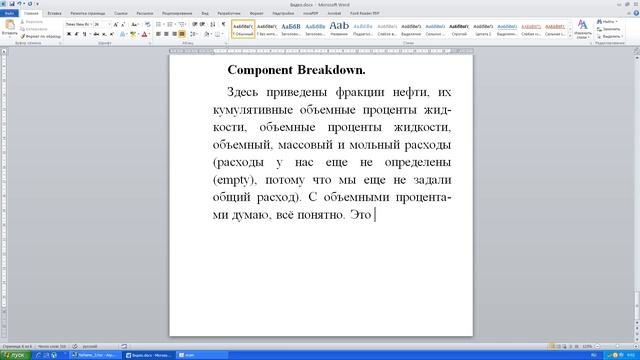Center the text alignment
The image size is (640, 360).
(x=166, y=34)
